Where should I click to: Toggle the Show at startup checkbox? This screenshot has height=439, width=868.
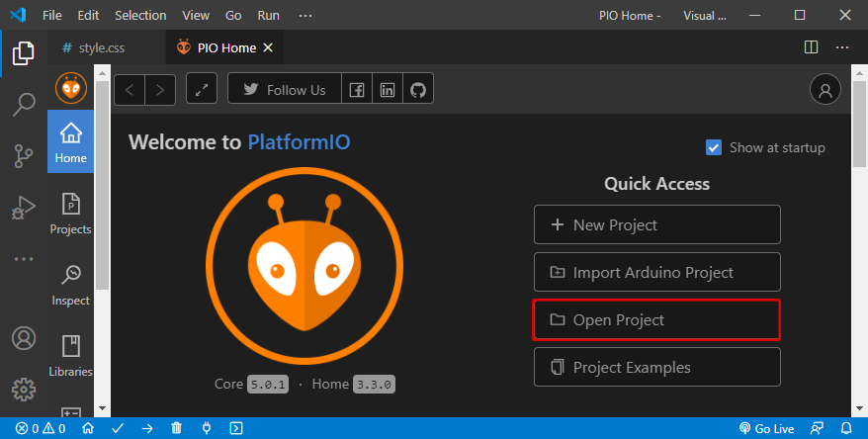point(714,147)
